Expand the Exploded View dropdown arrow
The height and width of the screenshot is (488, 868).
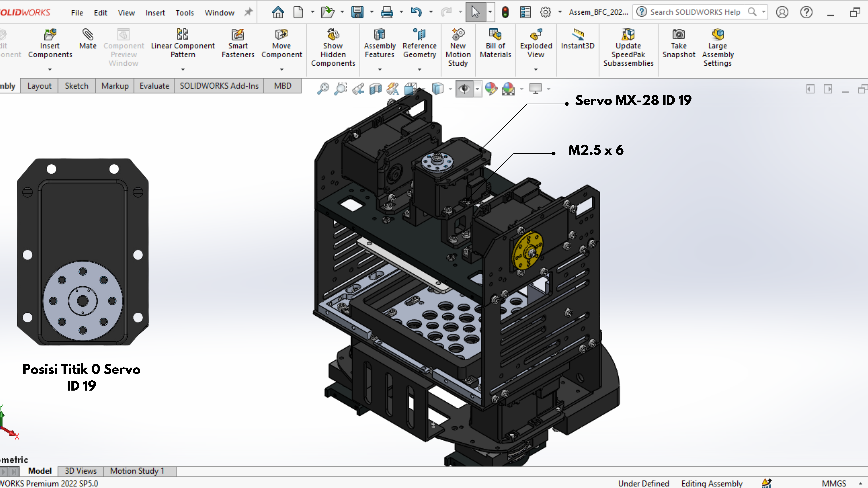pos(536,70)
